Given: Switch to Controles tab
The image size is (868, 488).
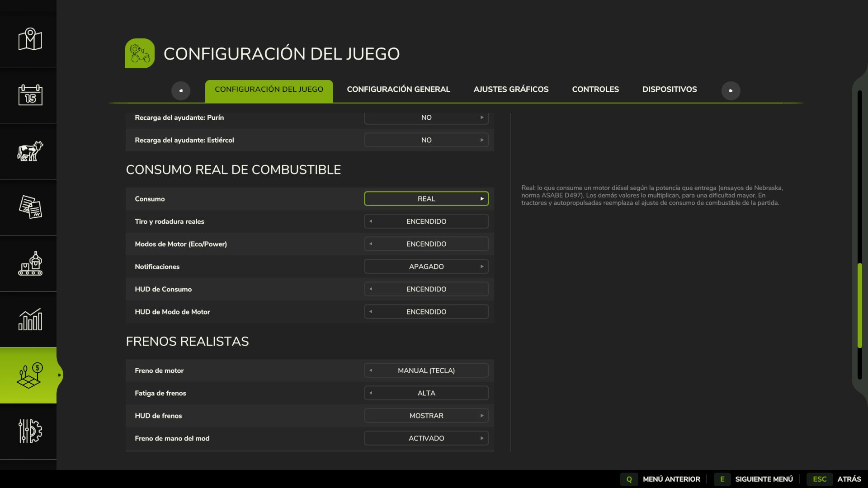Looking at the screenshot, I should click(x=595, y=89).
